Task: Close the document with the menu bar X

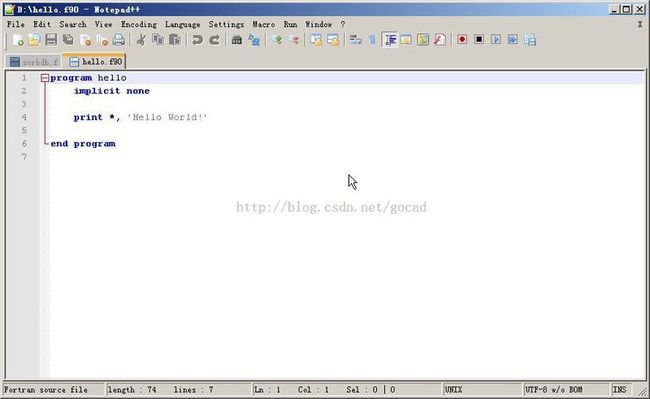Action: click(x=640, y=24)
